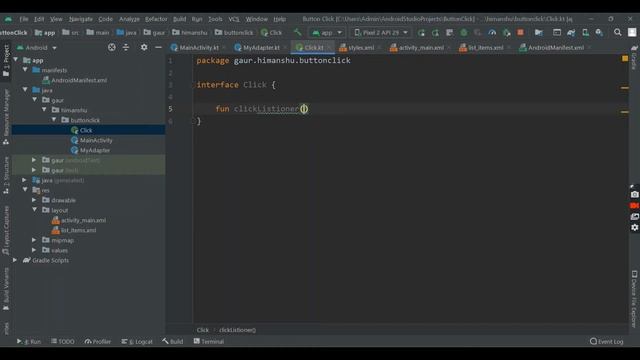Click Attach Debugger to Android Process icon
The width and height of the screenshot is (640, 360).
pos(507,33)
